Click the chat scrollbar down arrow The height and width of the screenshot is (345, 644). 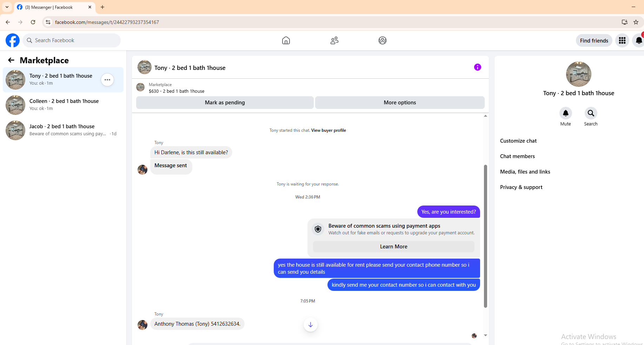[485, 336]
